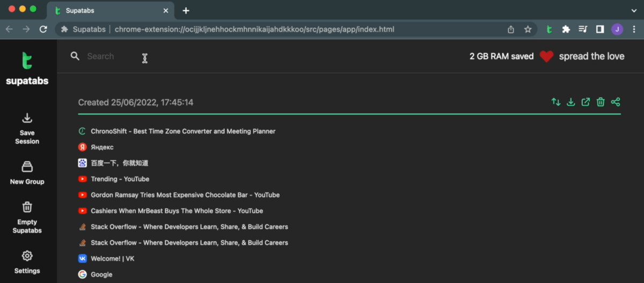
Task: Open Gordon Ramsay Chocolate Bar video tab
Action: (x=185, y=195)
